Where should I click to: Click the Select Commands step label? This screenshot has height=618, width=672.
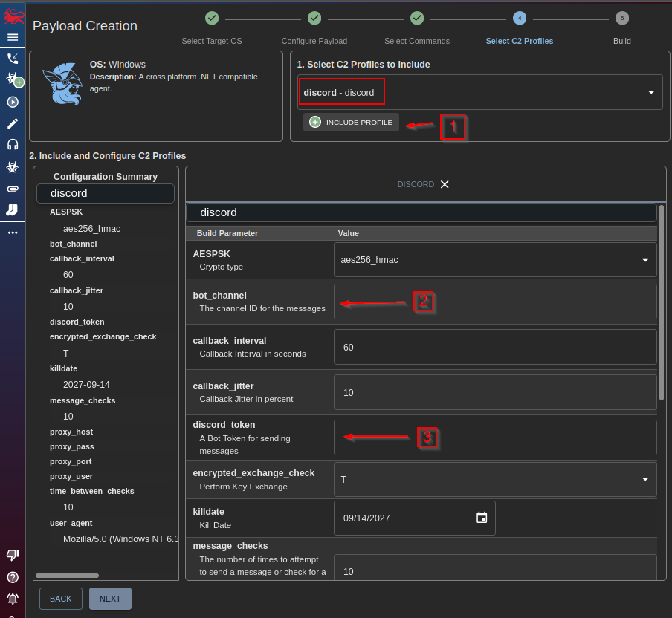point(417,41)
